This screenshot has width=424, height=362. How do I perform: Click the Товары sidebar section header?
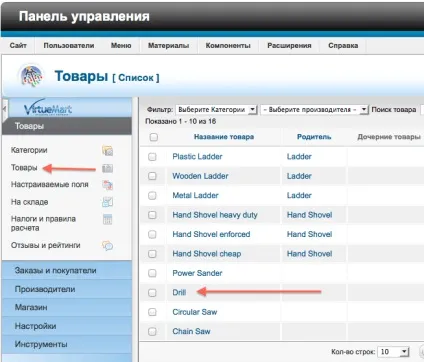click(x=67, y=126)
